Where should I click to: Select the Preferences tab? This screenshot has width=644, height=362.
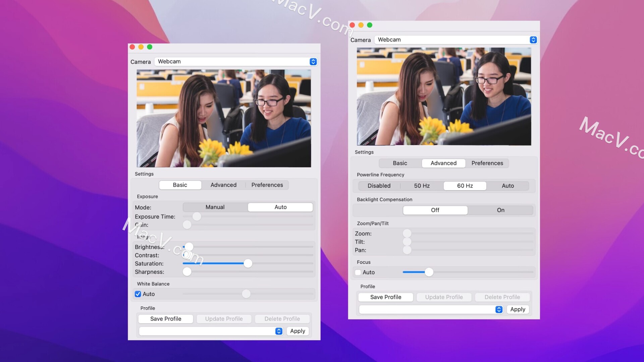(267, 185)
